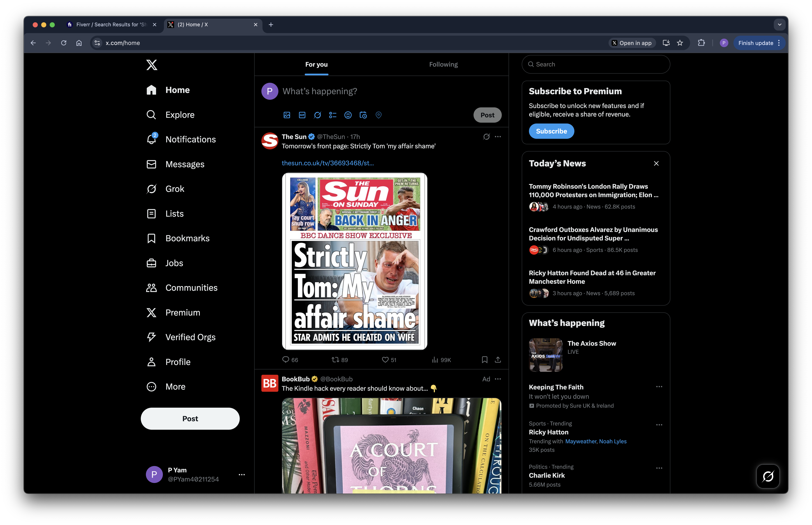Add a GIF to your post
Image resolution: width=812 pixels, height=525 pixels.
coord(302,115)
